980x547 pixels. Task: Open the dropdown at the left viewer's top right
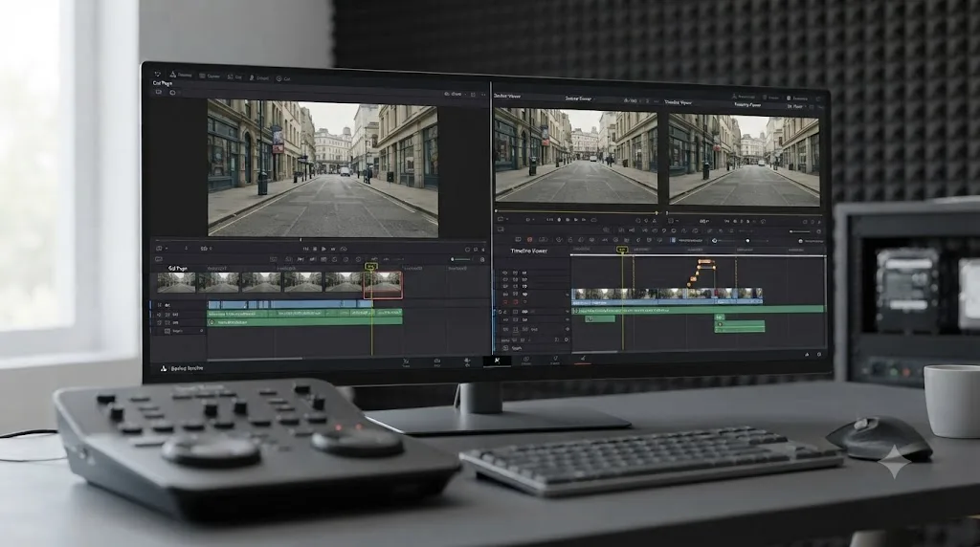tap(455, 94)
